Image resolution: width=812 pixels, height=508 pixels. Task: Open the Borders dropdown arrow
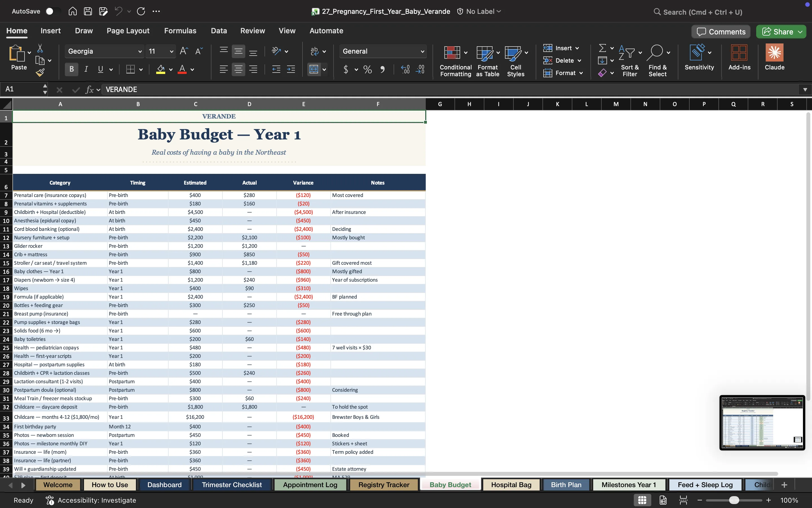pos(141,69)
